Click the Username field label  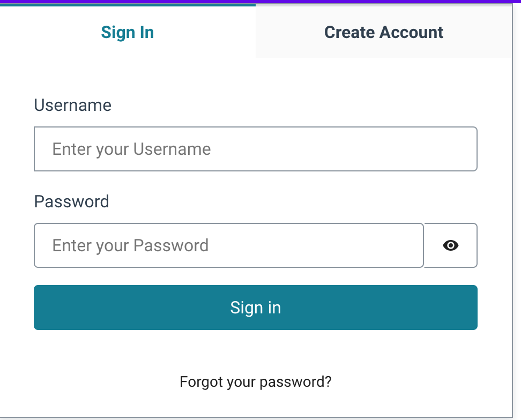tap(72, 105)
